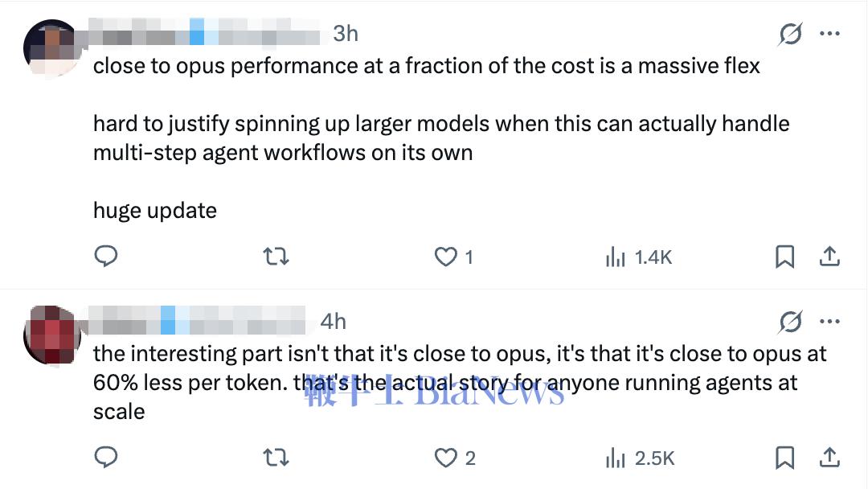Bookmark the 4h-old post
This screenshot has height=489, width=868.
coord(784,458)
